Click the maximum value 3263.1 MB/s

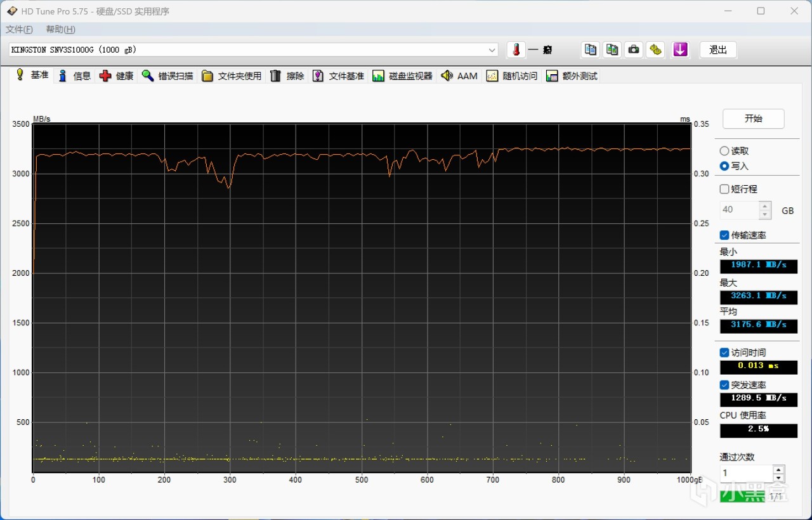tap(759, 296)
